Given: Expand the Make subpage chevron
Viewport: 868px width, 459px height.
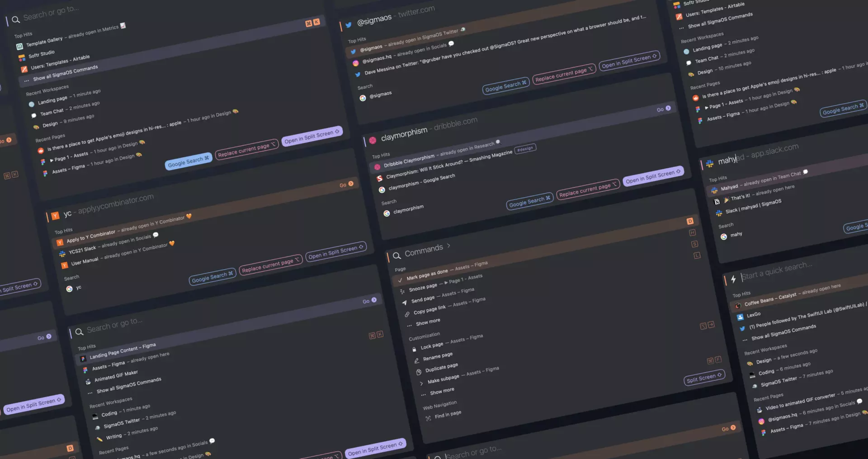Looking at the screenshot, I should (421, 383).
